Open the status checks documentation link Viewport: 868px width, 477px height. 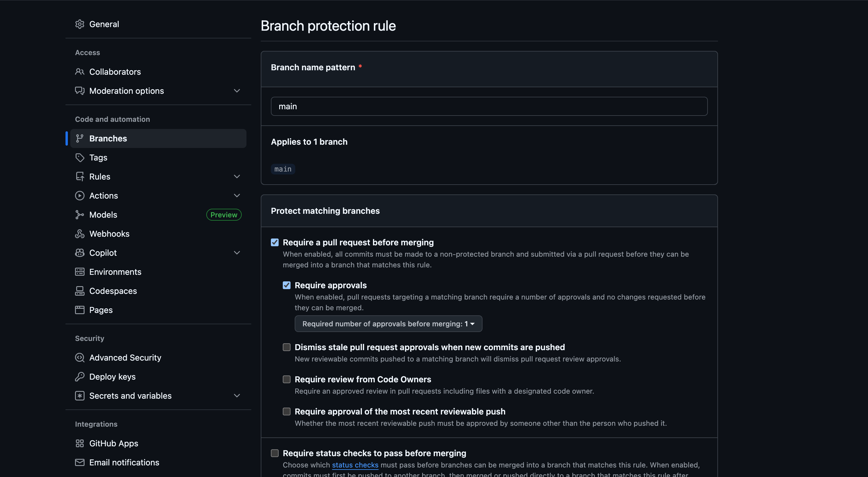tap(355, 465)
